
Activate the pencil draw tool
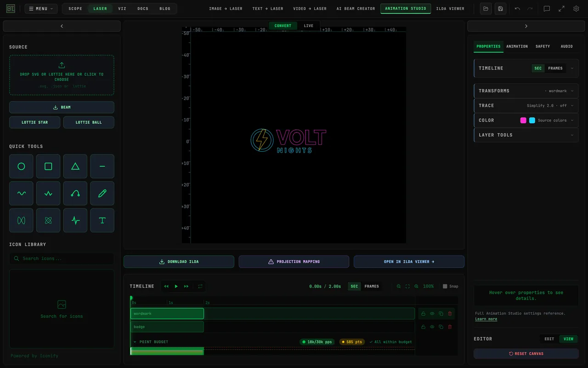102,194
